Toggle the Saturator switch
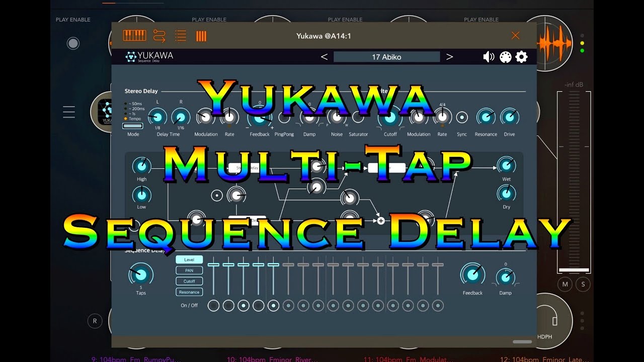The image size is (644, 362). (358, 118)
